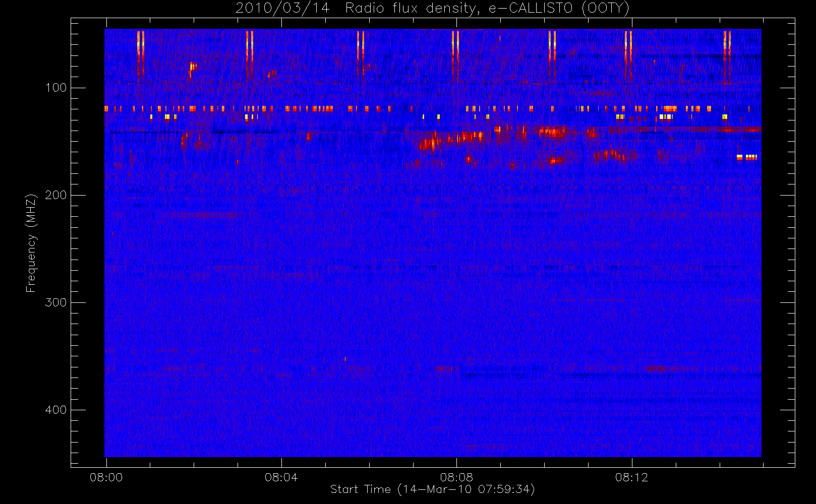816x504 pixels.
Task: Click the '08:00' time tick label
Action: tap(106, 477)
